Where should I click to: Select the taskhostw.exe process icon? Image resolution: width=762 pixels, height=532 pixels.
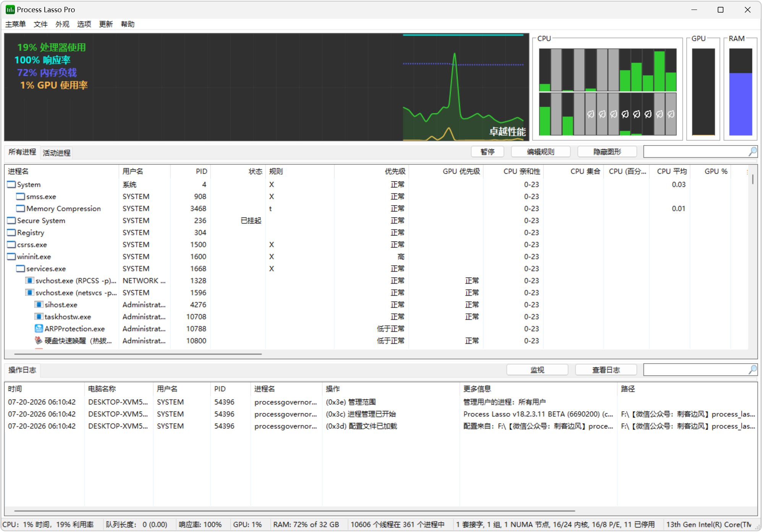tap(39, 317)
